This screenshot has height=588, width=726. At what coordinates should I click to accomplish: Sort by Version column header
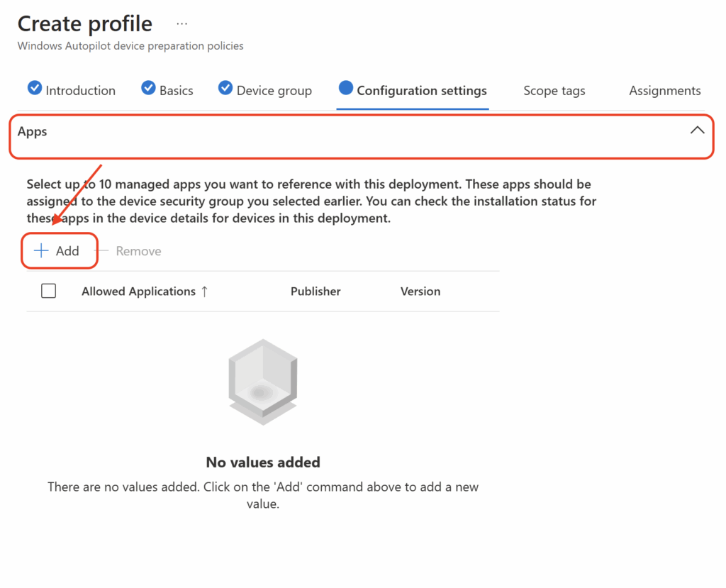click(x=420, y=292)
